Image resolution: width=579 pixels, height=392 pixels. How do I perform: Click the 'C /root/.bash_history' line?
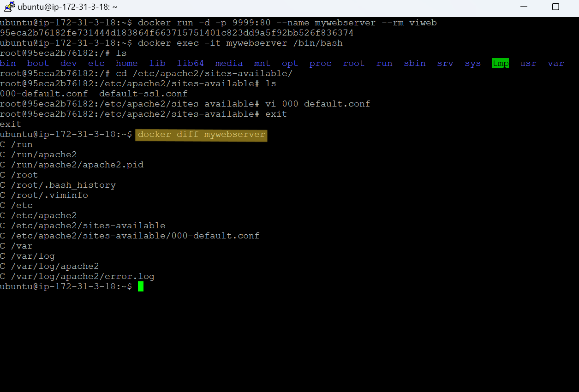58,185
